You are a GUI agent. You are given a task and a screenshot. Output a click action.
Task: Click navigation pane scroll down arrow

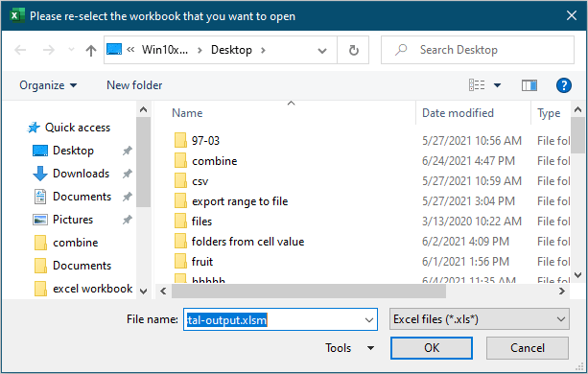143,292
